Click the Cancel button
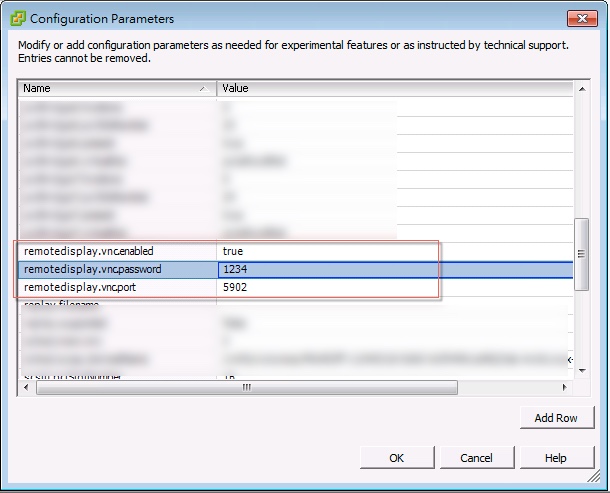Screen dimensions: 610x493 pos(476,458)
